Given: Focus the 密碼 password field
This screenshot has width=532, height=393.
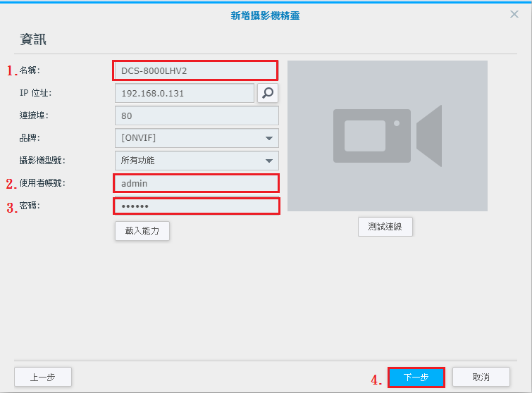Looking at the screenshot, I should coord(196,206).
